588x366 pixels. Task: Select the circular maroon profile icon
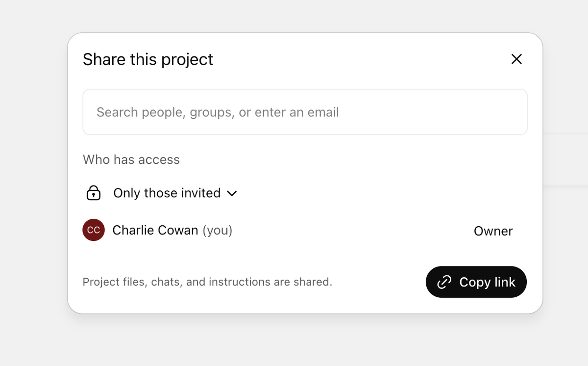click(93, 230)
